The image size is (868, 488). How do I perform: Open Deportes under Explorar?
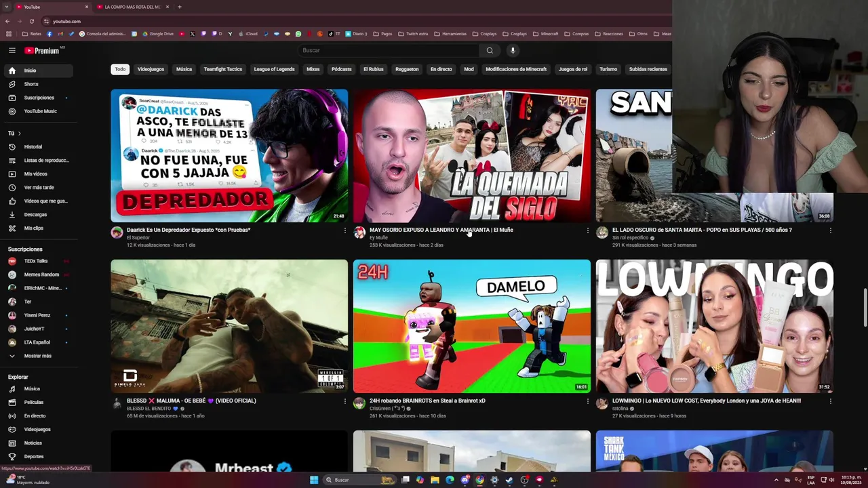(38, 457)
